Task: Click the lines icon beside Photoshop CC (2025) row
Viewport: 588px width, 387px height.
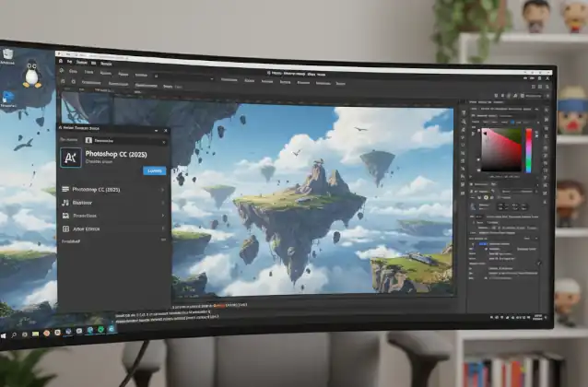Action: 65,189
